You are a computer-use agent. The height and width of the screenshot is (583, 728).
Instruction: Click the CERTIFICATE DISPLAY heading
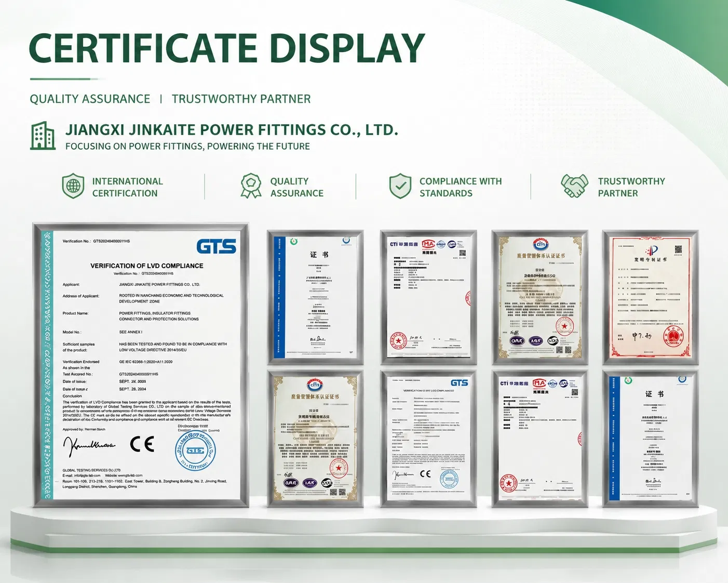227,48
